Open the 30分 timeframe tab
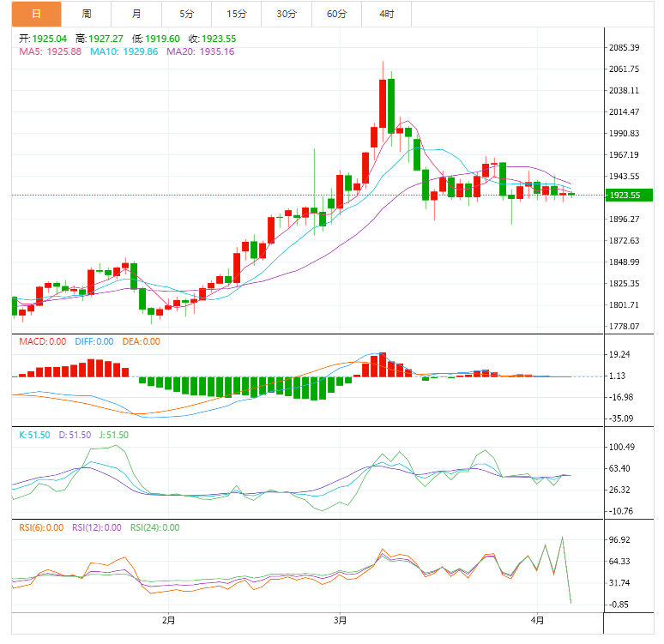Image resolution: width=664 pixels, height=644 pixels. coord(287,14)
